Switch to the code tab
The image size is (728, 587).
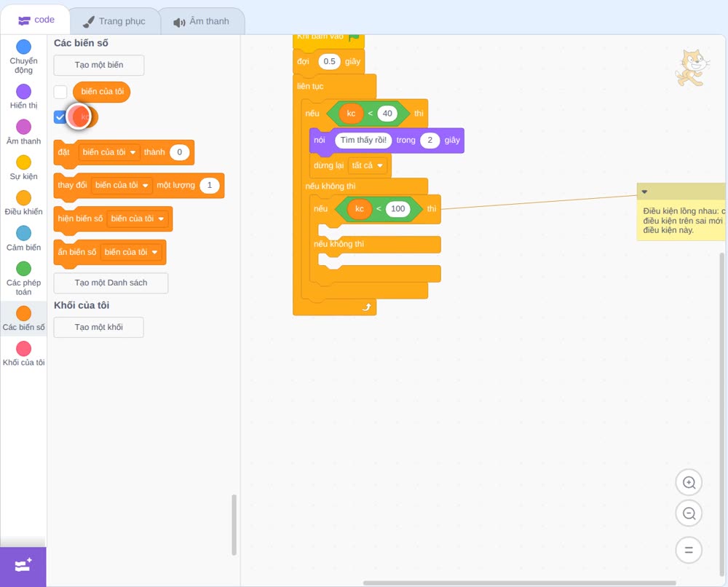coord(36,20)
